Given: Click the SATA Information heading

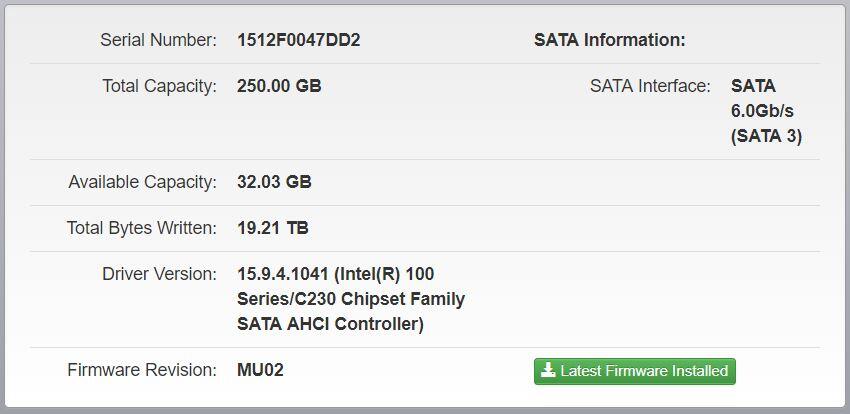Looking at the screenshot, I should click(609, 40).
